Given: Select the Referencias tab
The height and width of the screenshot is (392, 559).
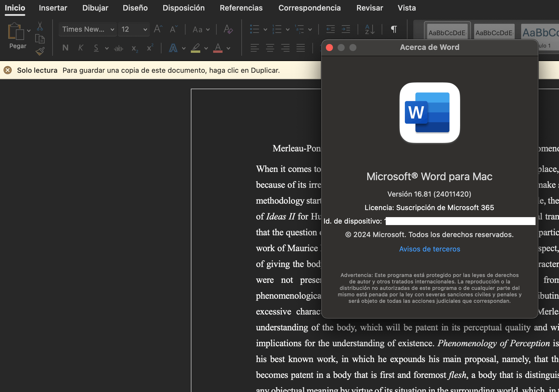Looking at the screenshot, I should [241, 8].
